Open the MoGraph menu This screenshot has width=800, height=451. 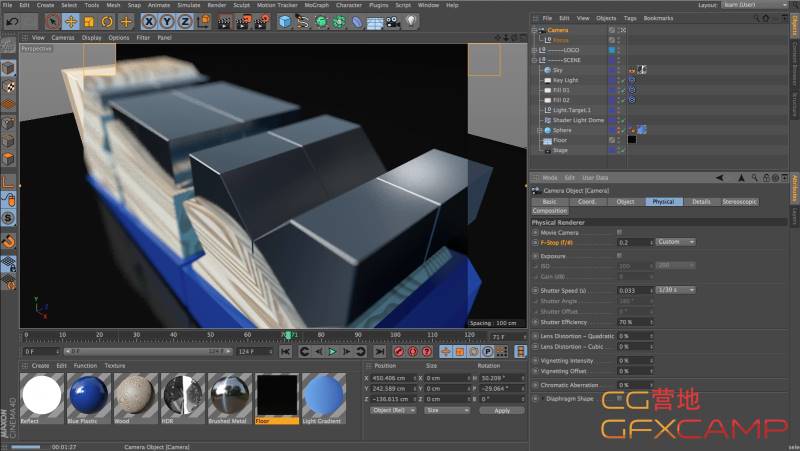pyautogui.click(x=316, y=5)
